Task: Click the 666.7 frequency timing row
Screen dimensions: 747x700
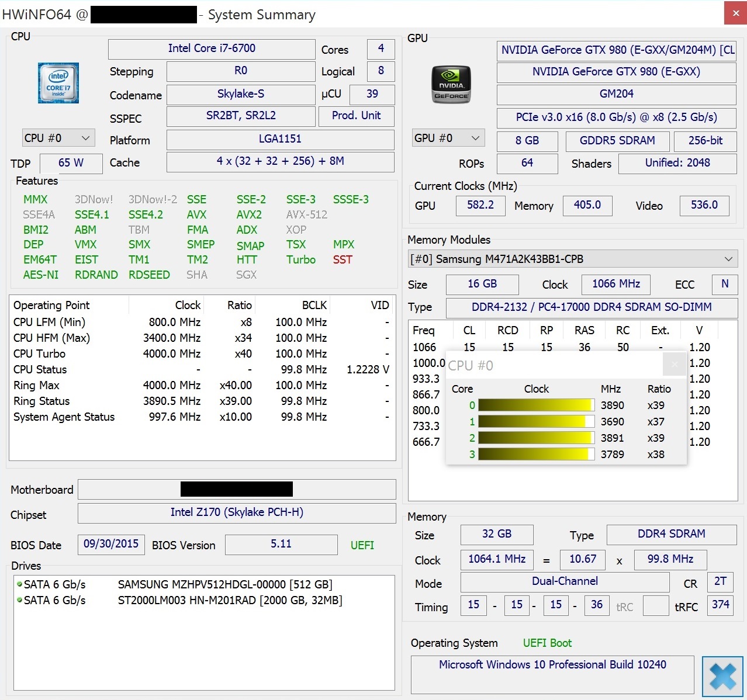Action: pyautogui.click(x=426, y=442)
